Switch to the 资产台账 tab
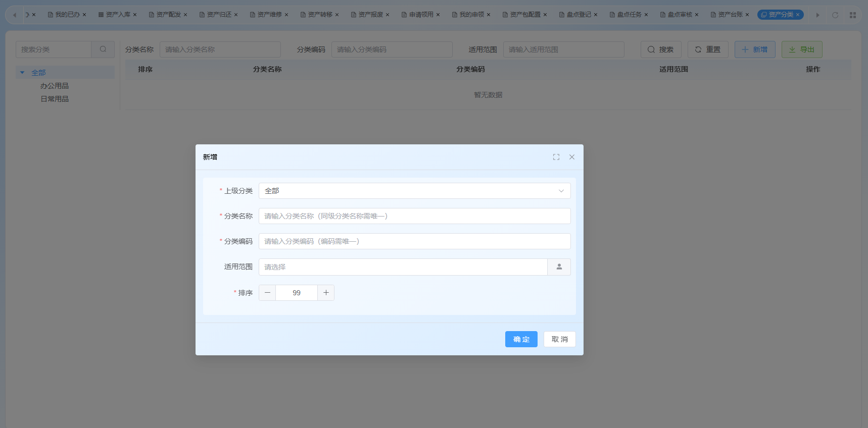This screenshot has width=868, height=428. [x=730, y=15]
